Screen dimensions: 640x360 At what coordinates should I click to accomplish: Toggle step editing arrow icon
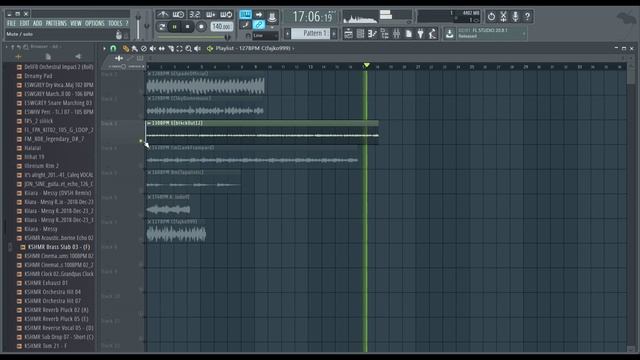pyautogui.click(x=259, y=15)
